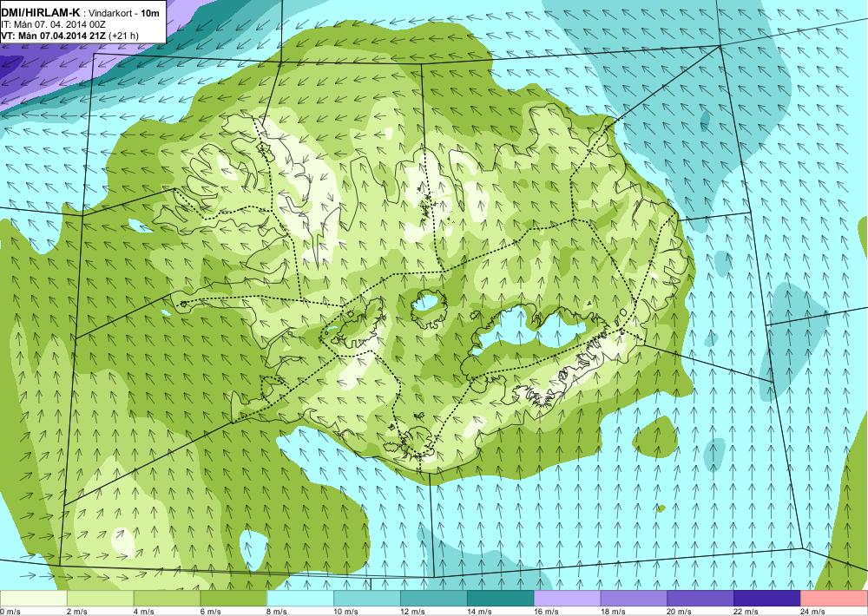This screenshot has width=868, height=616.
Task: Click the "DMI/HIRLAM-K" model title text
Action: (x=40, y=13)
